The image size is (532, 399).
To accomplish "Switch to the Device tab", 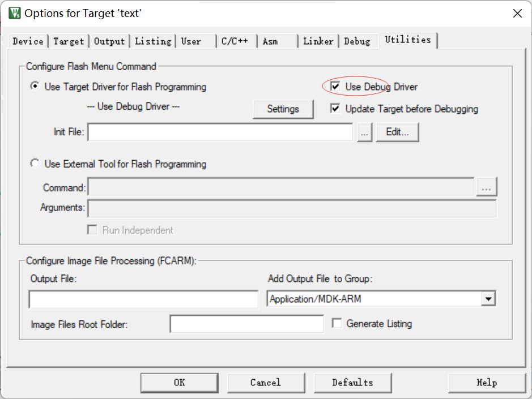I will [x=28, y=41].
